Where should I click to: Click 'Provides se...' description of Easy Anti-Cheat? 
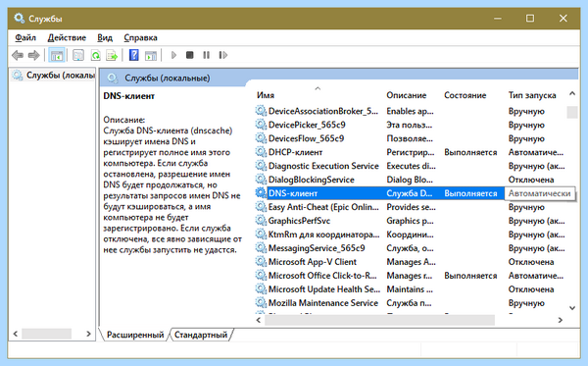pos(411,207)
